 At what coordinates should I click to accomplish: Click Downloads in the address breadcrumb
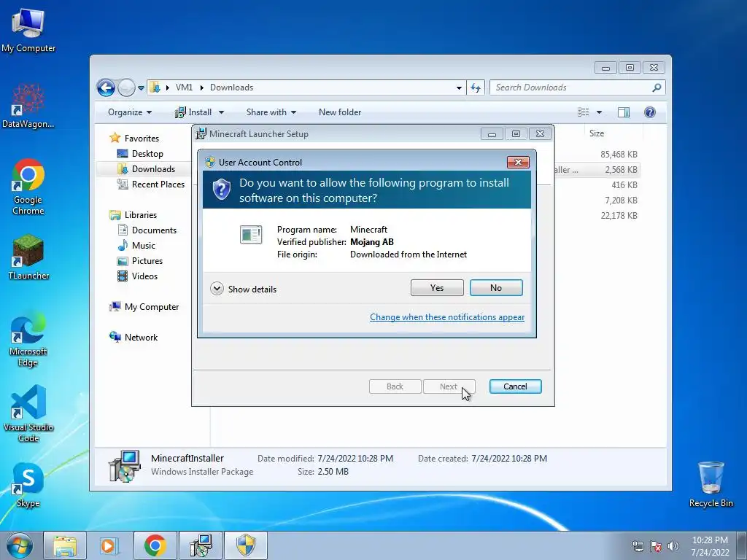pyautogui.click(x=231, y=87)
